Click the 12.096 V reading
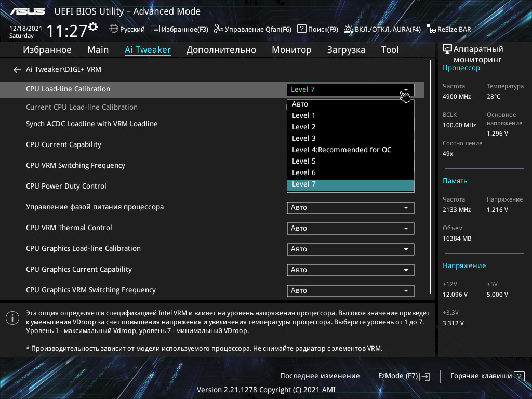Viewport: 532px width, 399px height. (x=455, y=295)
